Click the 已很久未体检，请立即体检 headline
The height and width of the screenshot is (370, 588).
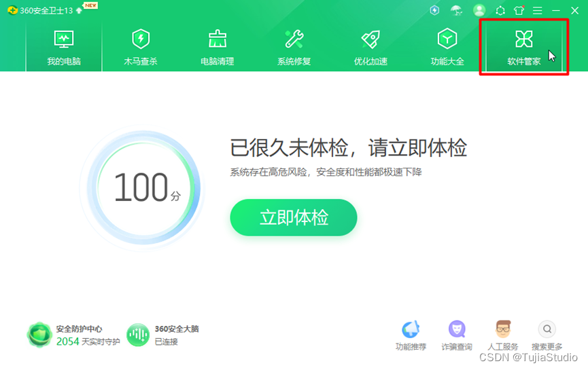[x=348, y=147]
